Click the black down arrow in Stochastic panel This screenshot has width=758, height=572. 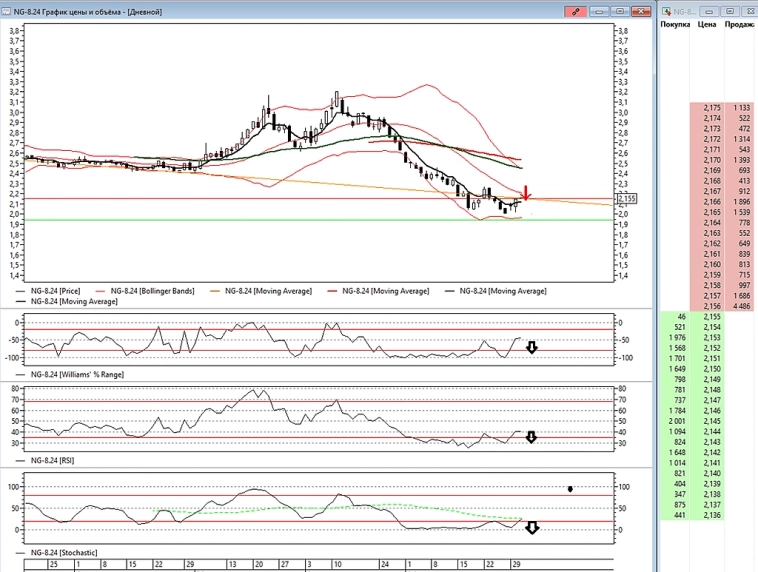coord(532,527)
